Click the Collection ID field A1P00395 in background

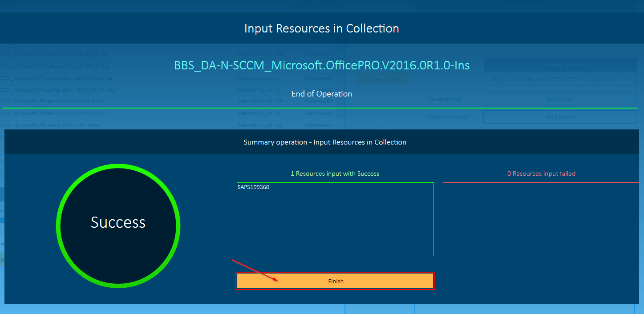tap(560, 99)
